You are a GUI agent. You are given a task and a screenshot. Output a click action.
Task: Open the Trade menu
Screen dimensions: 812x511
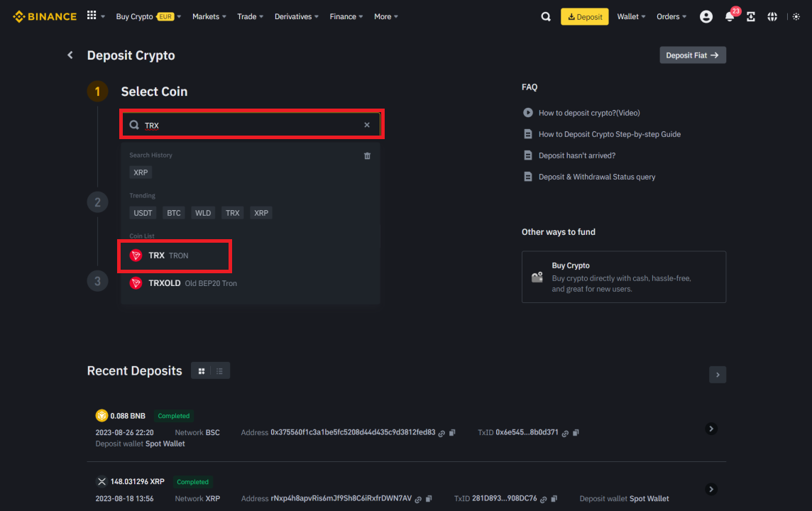250,16
